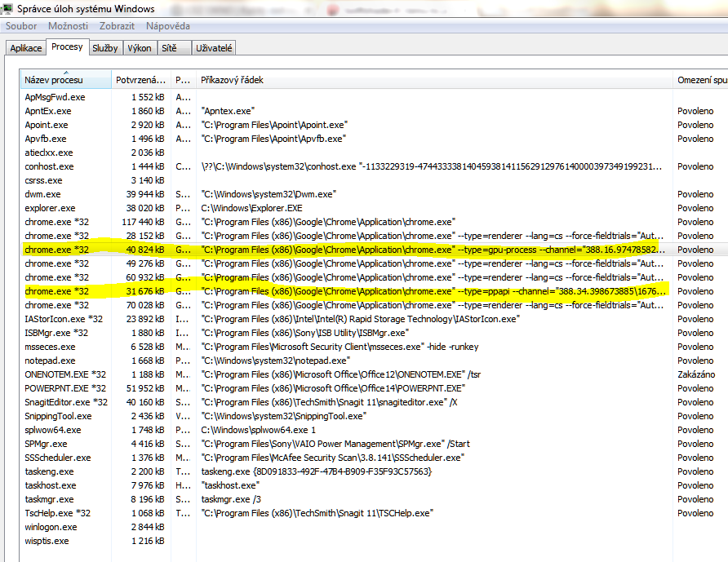Viewport: 728px width, 562px height.
Task: Select the explorer.exe process row
Action: (51, 208)
